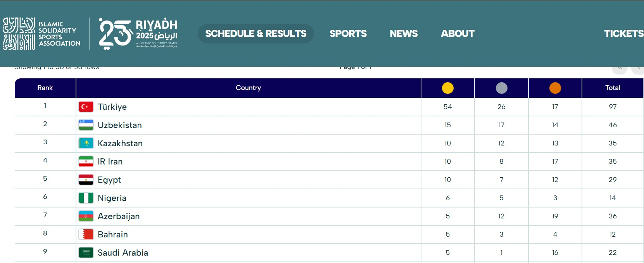Click the Kazakhstan flag icon
This screenshot has width=644, height=263.
[x=86, y=143]
